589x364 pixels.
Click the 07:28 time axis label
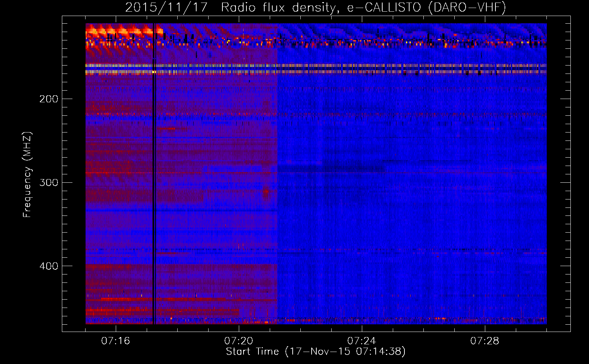pyautogui.click(x=485, y=341)
